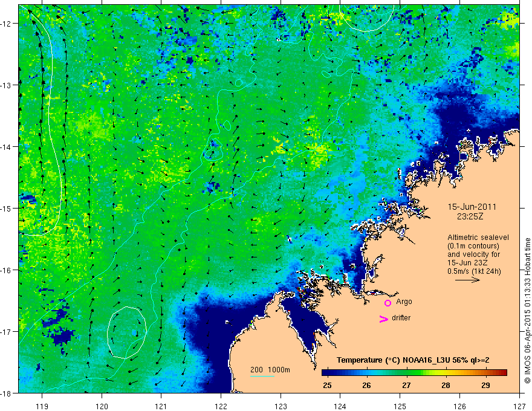Click the '(0.1m contours)' legend text
Viewport: 532px width, 411px height.
pyautogui.click(x=473, y=246)
